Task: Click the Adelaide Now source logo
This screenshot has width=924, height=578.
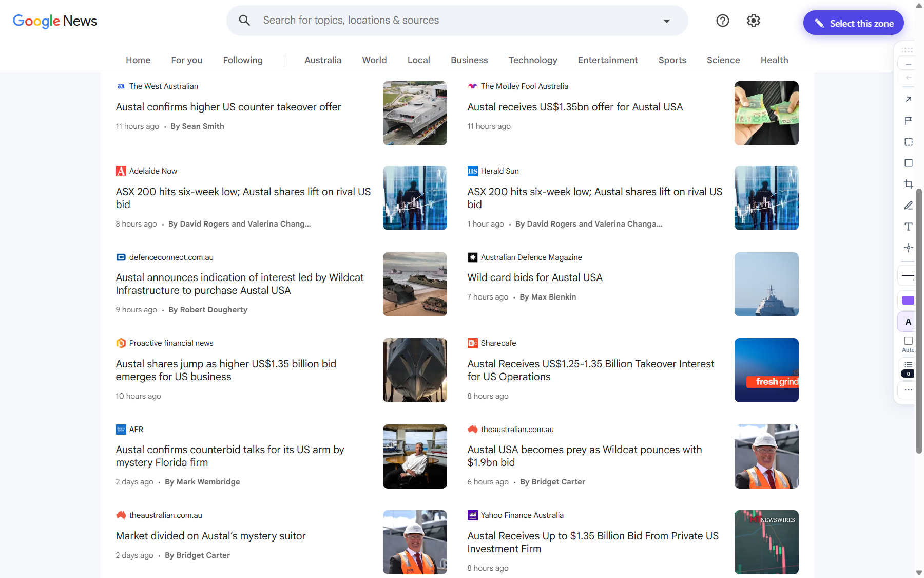Action: pos(121,171)
